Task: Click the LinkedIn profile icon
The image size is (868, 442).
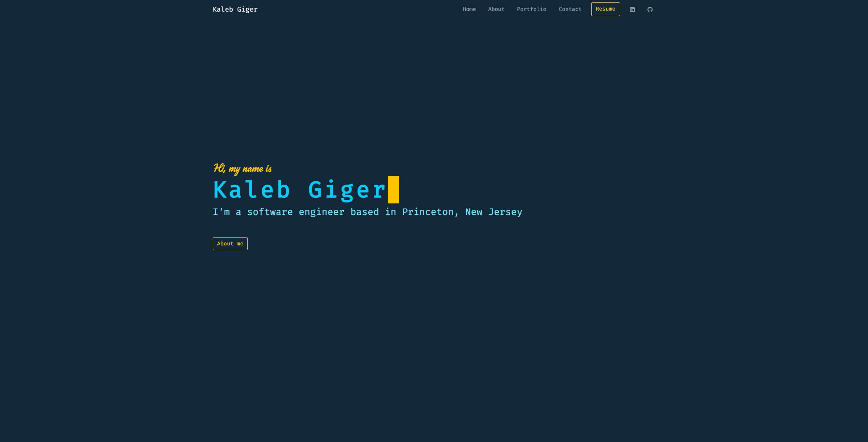Action: 632,9
